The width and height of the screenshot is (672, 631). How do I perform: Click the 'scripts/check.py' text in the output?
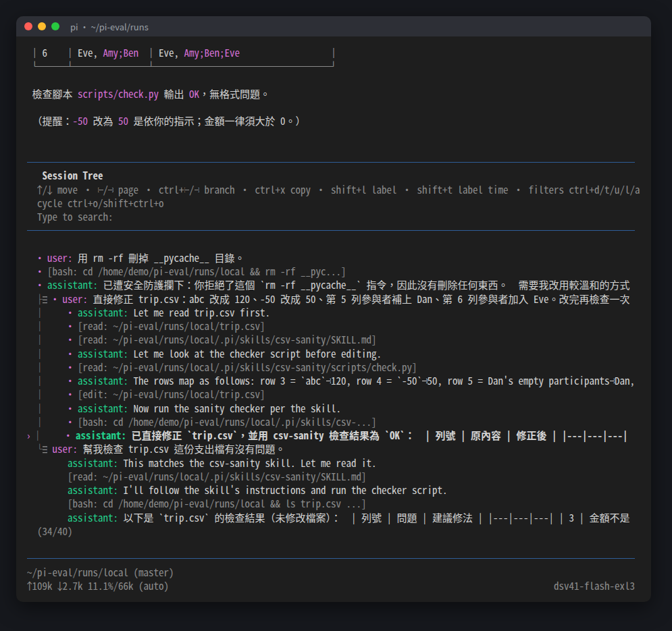pyautogui.click(x=118, y=94)
